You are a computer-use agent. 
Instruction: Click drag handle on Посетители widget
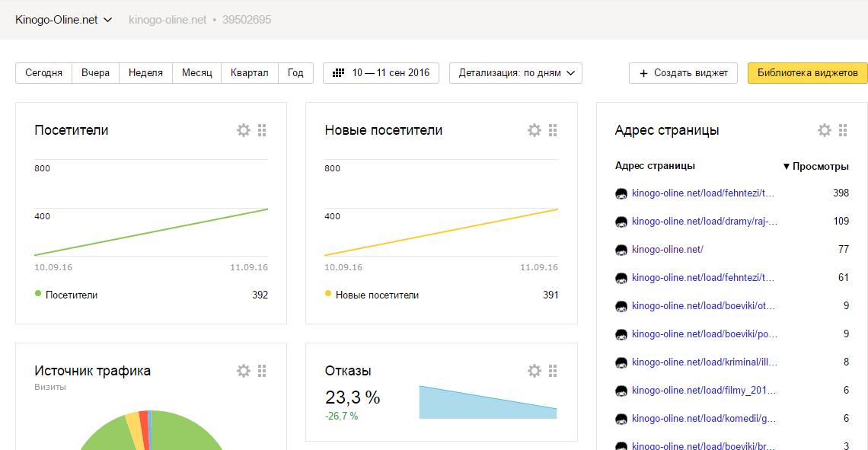(262, 130)
